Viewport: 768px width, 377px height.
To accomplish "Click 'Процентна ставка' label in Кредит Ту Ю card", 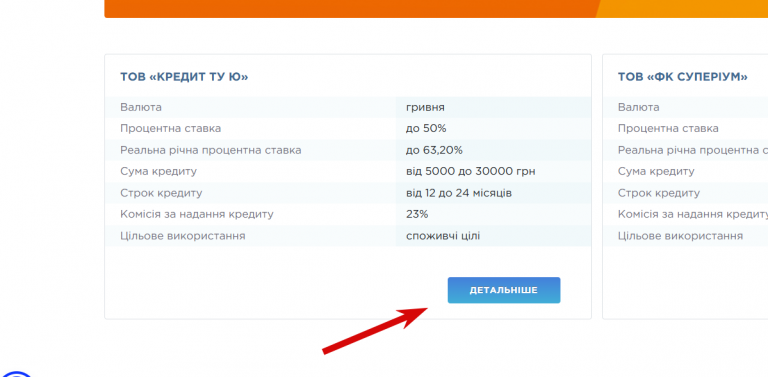I will (x=170, y=128).
